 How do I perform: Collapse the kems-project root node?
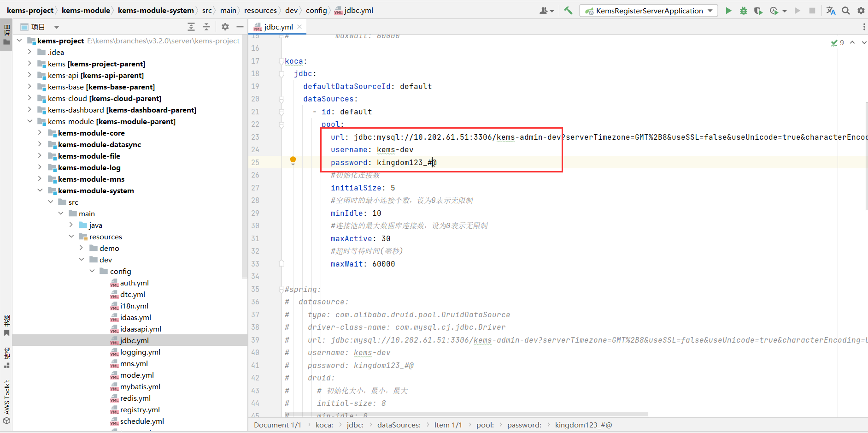(19, 41)
